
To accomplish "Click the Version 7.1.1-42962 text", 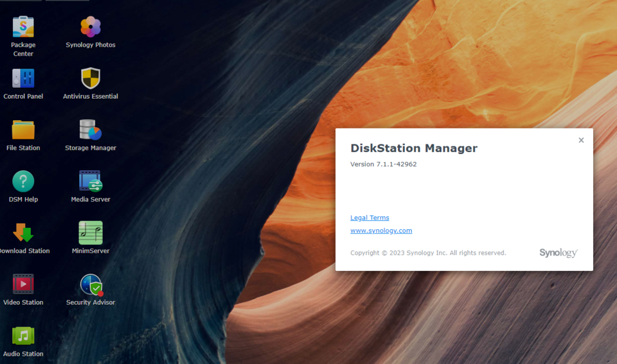I will [383, 164].
